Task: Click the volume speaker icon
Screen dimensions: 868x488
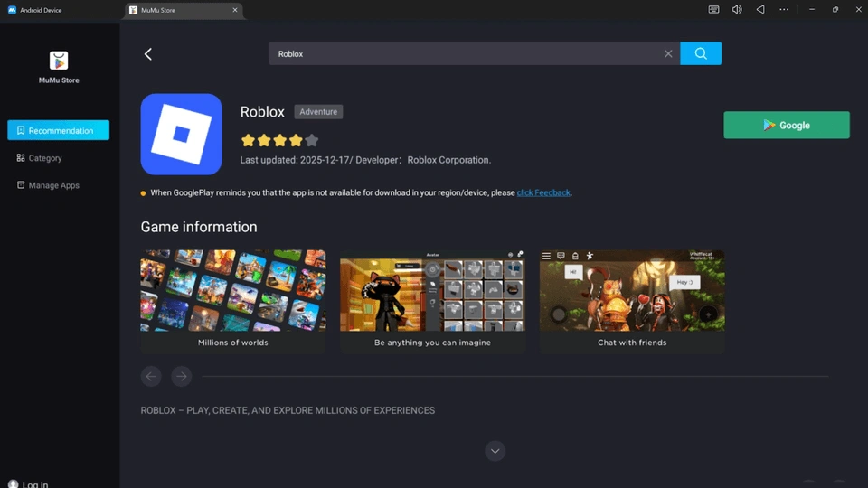Action: 737,9
